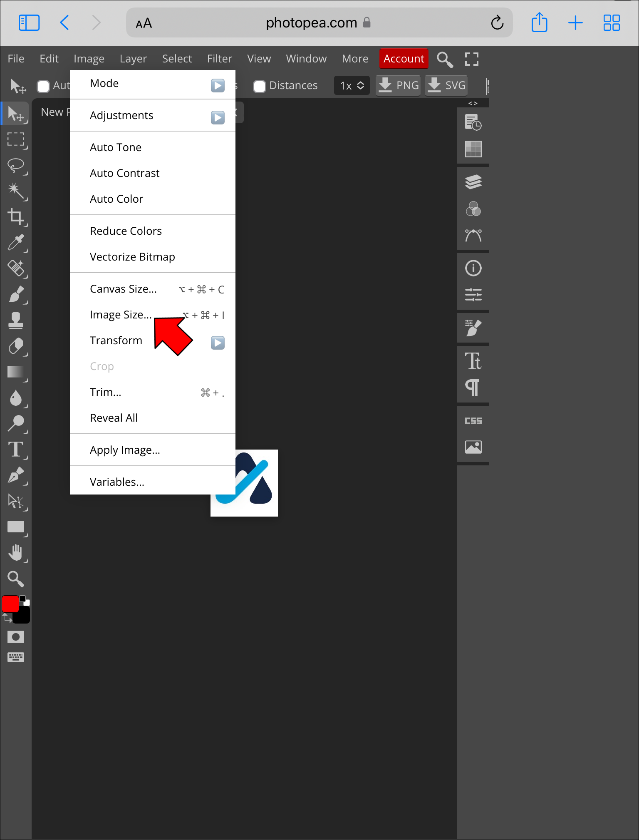This screenshot has height=840, width=639.
Task: Click the red Account button
Action: pos(404,59)
